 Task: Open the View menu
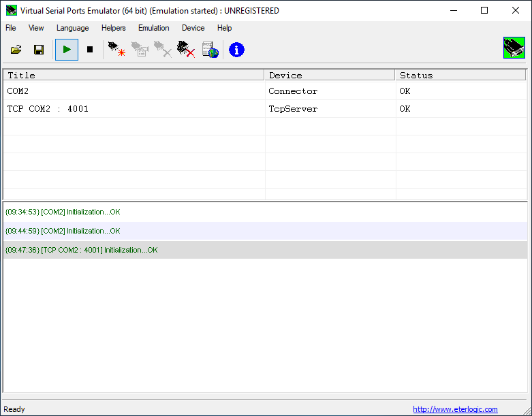[36, 28]
